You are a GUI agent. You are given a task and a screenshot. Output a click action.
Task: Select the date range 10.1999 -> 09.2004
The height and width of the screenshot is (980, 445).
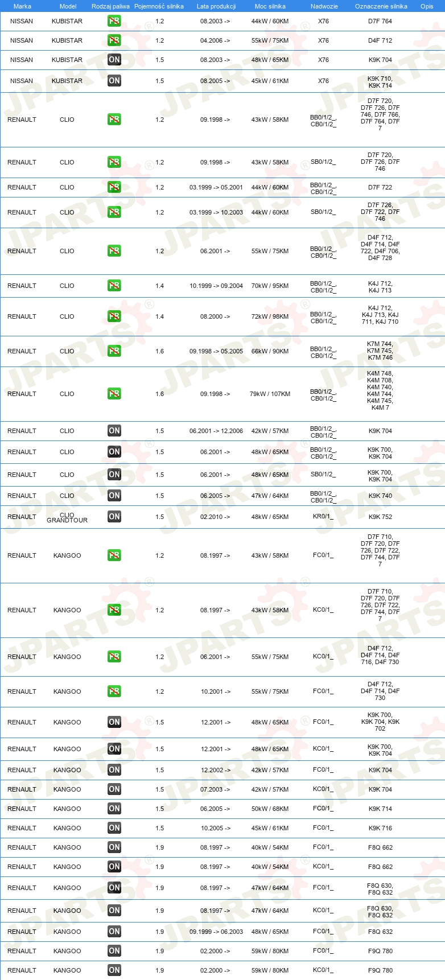click(216, 286)
